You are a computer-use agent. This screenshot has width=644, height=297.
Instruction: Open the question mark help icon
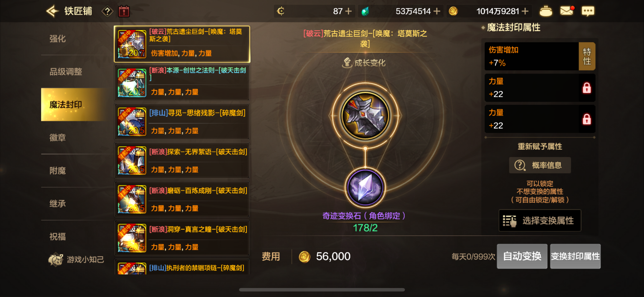107,11
